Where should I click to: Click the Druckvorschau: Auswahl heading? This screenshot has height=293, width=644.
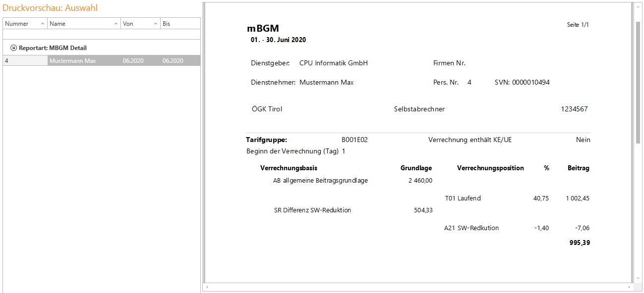tap(50, 8)
